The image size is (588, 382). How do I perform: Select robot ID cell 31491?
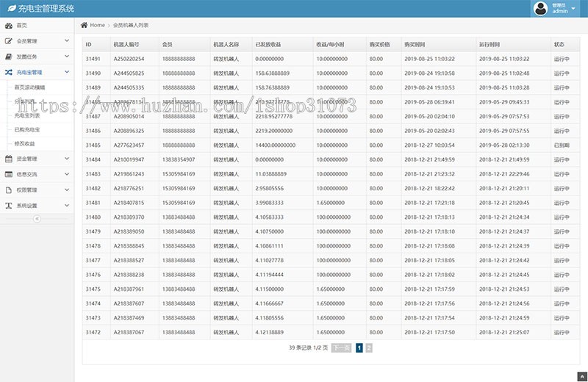(x=93, y=59)
